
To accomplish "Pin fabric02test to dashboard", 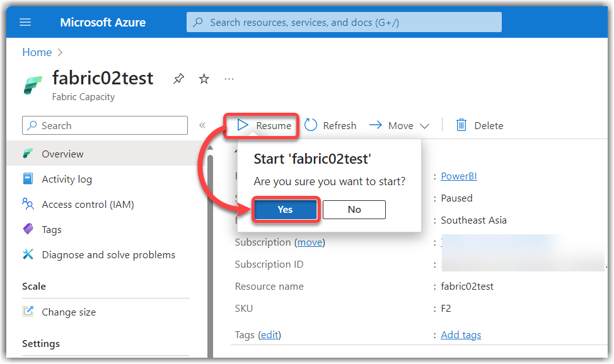I will (x=178, y=79).
